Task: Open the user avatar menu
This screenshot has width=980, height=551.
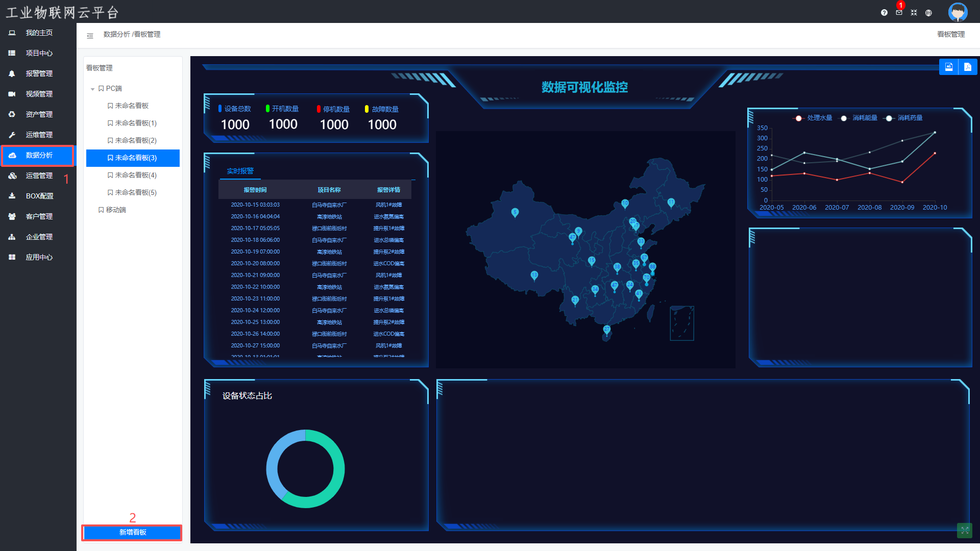Action: (x=958, y=12)
